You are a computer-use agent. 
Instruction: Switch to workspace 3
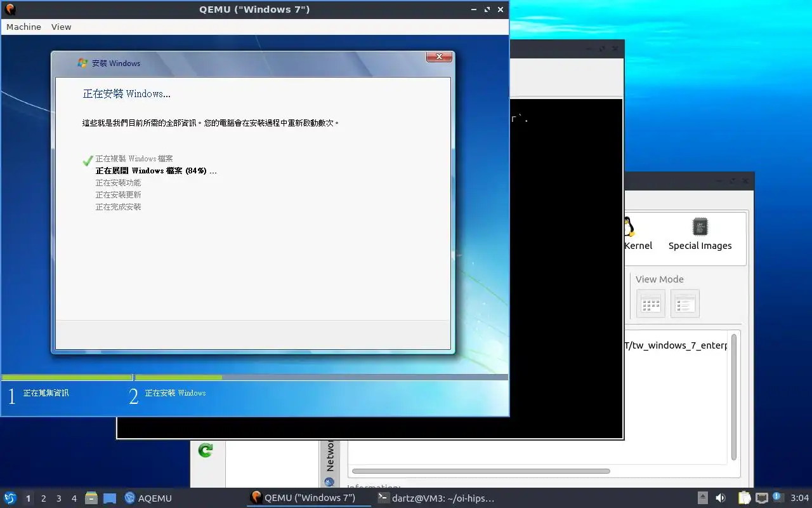58,498
